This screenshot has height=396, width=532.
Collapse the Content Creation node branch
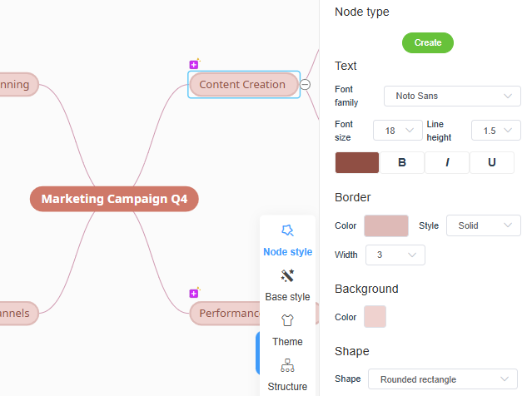click(x=306, y=84)
